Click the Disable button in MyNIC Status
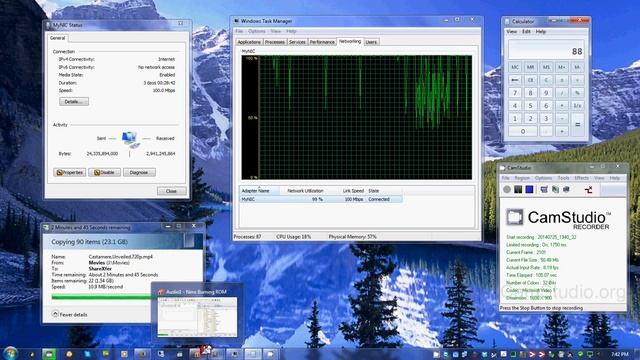The height and width of the screenshot is (360, 640). (104, 172)
